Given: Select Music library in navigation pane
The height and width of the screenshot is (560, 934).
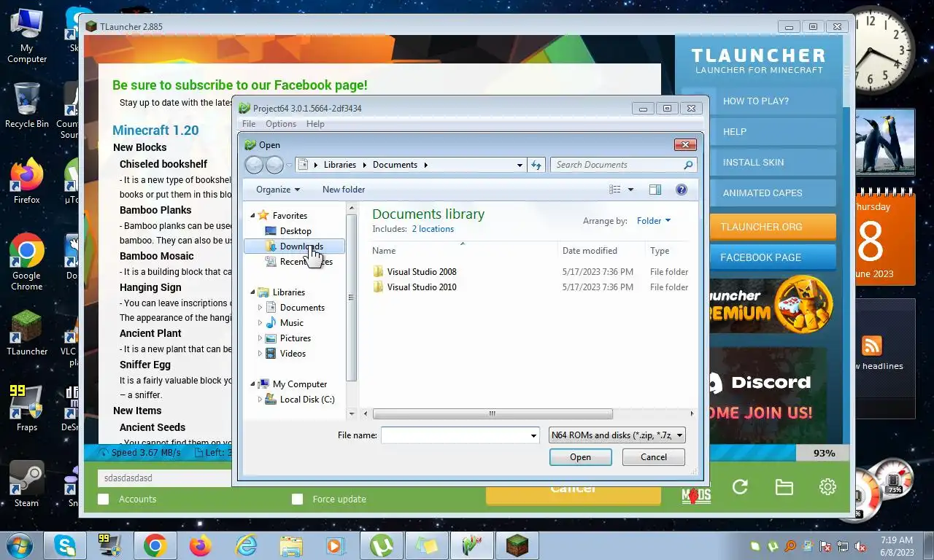Looking at the screenshot, I should point(284,323).
